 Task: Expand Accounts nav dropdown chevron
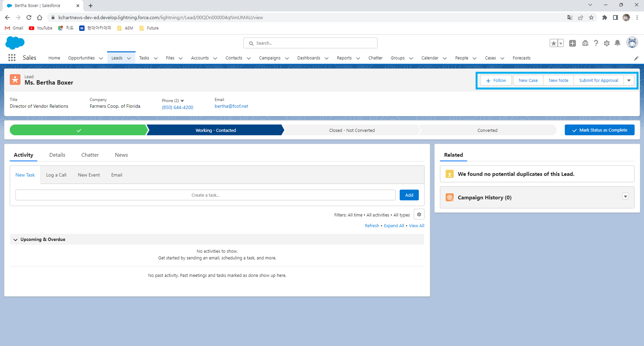click(215, 58)
